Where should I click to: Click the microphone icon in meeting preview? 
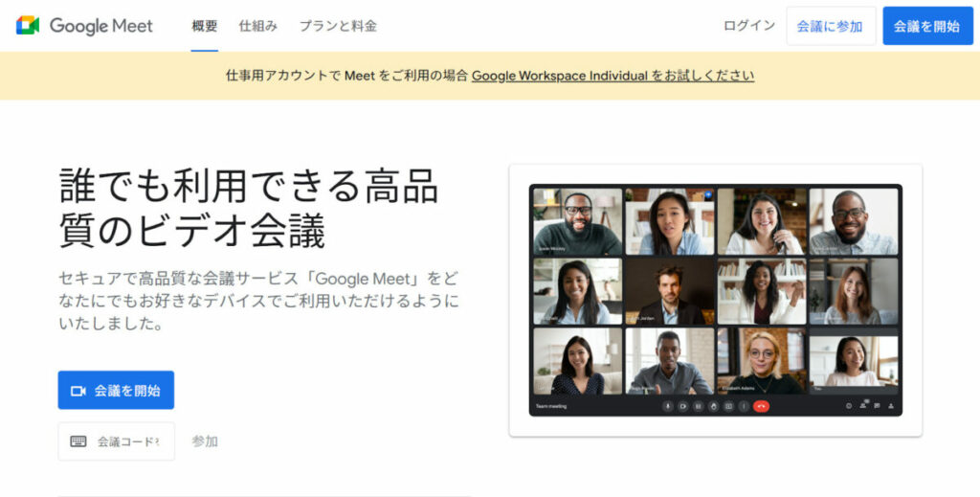[668, 406]
